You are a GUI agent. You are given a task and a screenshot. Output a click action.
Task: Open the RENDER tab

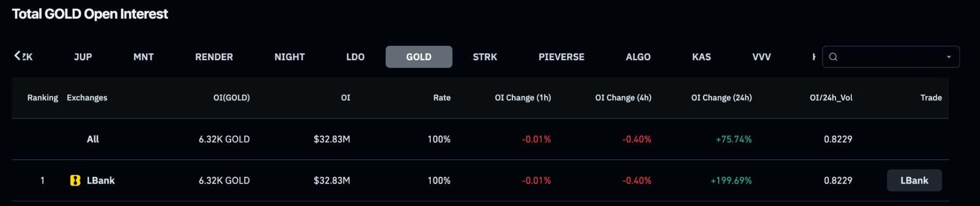click(x=214, y=57)
